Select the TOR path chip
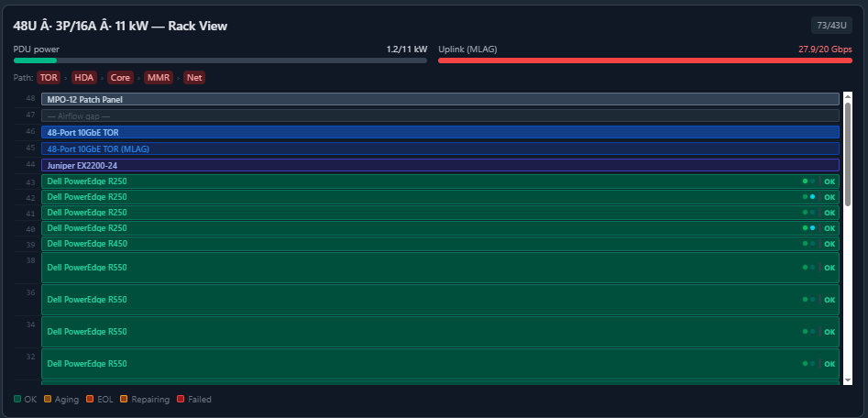The width and height of the screenshot is (868, 418). tap(49, 78)
